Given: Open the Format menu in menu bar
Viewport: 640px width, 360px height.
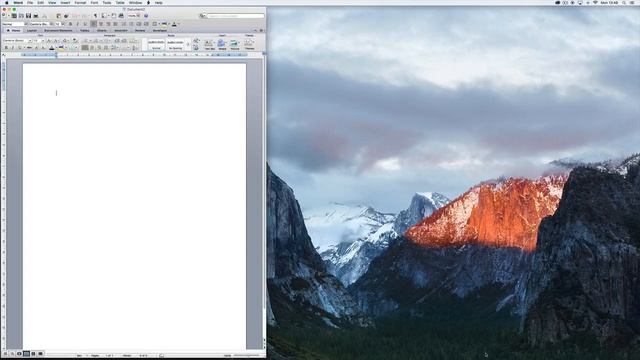Looking at the screenshot, I should (80, 2).
